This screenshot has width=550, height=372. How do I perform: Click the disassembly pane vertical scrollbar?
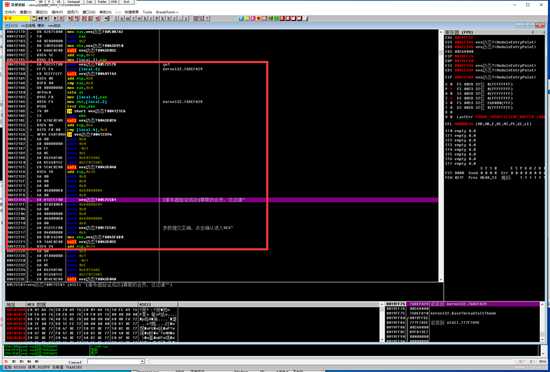point(441,155)
